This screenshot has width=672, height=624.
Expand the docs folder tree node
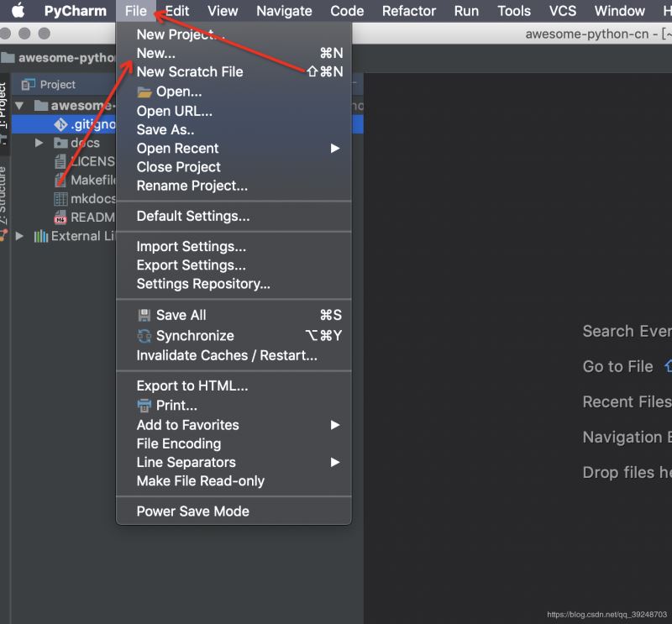(39, 143)
